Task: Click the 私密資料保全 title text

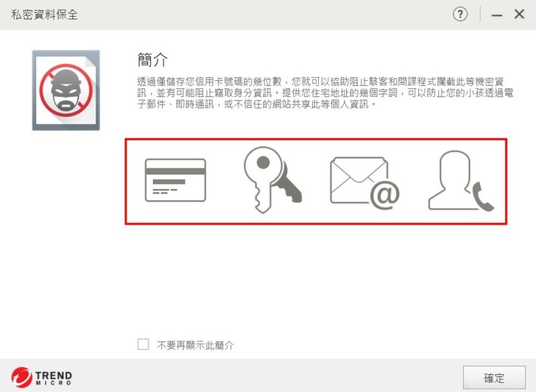Action: (x=44, y=15)
